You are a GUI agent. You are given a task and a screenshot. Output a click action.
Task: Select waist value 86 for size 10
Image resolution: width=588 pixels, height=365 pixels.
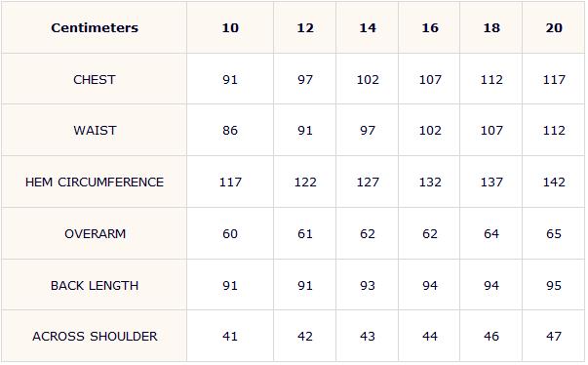[230, 131]
